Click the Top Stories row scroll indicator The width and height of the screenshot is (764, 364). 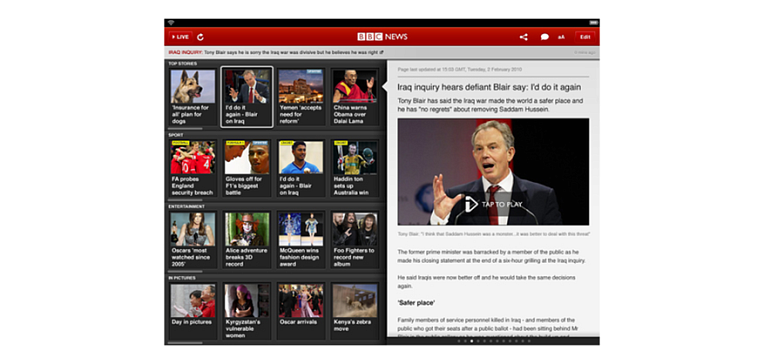click(x=185, y=129)
